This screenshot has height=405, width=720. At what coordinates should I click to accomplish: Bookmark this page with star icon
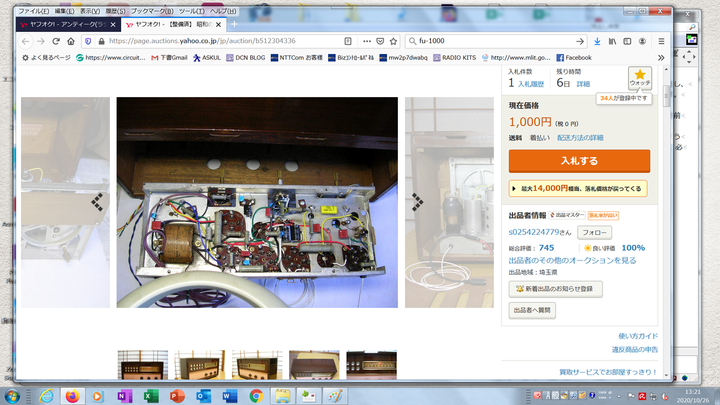pyautogui.click(x=394, y=41)
